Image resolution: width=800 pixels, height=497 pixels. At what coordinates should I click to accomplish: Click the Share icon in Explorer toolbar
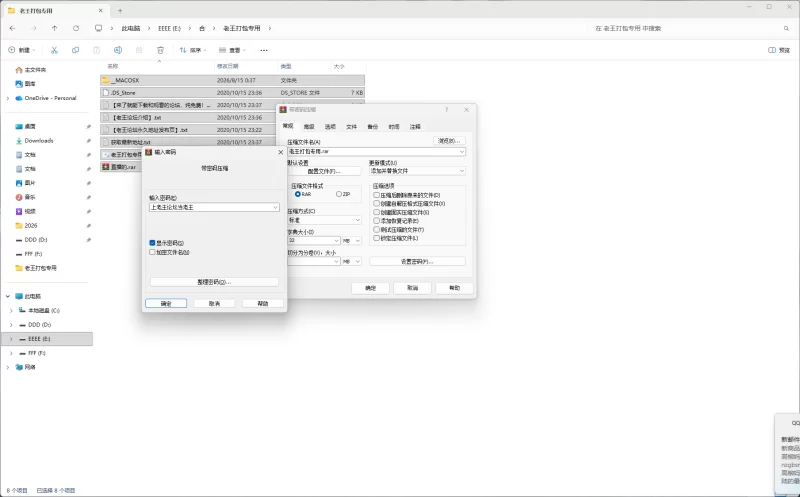click(139, 50)
